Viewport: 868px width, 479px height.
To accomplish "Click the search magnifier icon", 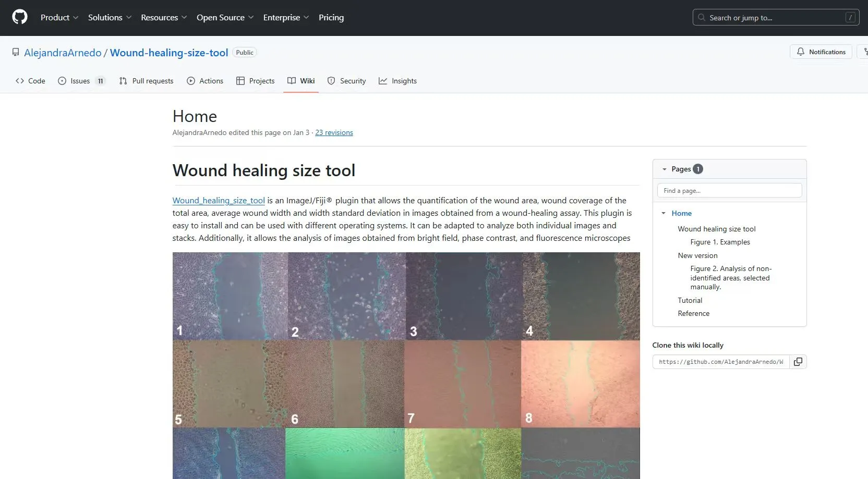I will [x=702, y=17].
